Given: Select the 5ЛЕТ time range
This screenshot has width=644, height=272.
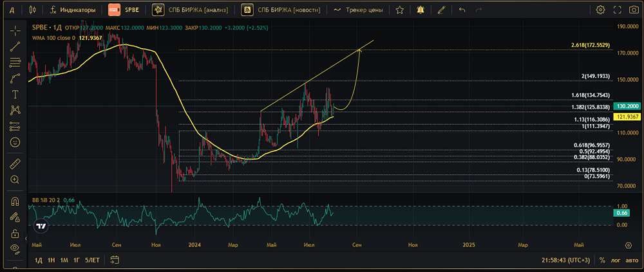Looking at the screenshot, I should tap(93, 260).
